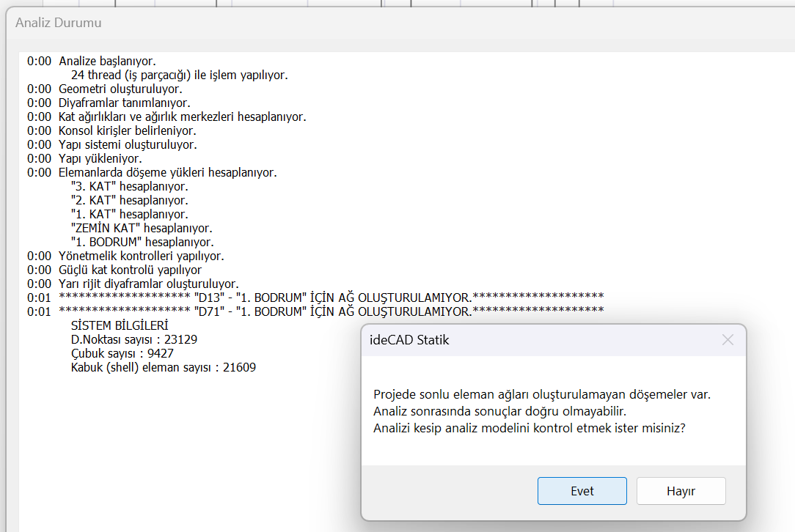Click the 'Çubuk sayısı : 9427' line
This screenshot has width=795, height=532.
122,353
